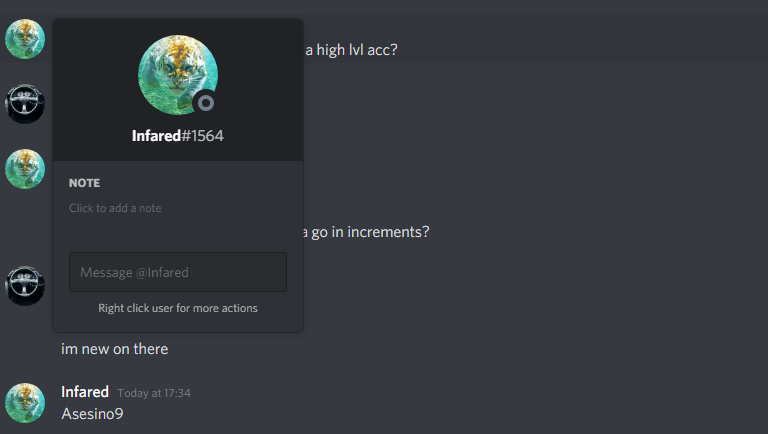Click the steering wheel avatar above 'im new on there'

click(25, 286)
